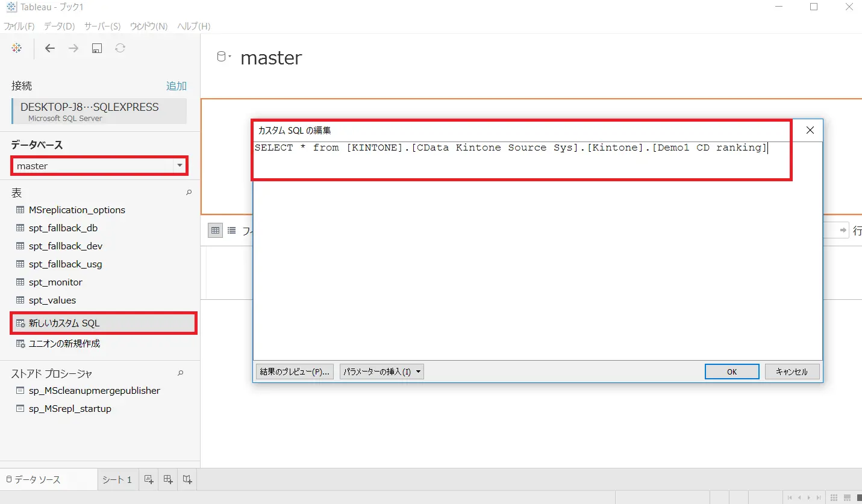Screen dimensions: 862x504
Task: Switch to シート 1 tab
Action: (x=117, y=480)
